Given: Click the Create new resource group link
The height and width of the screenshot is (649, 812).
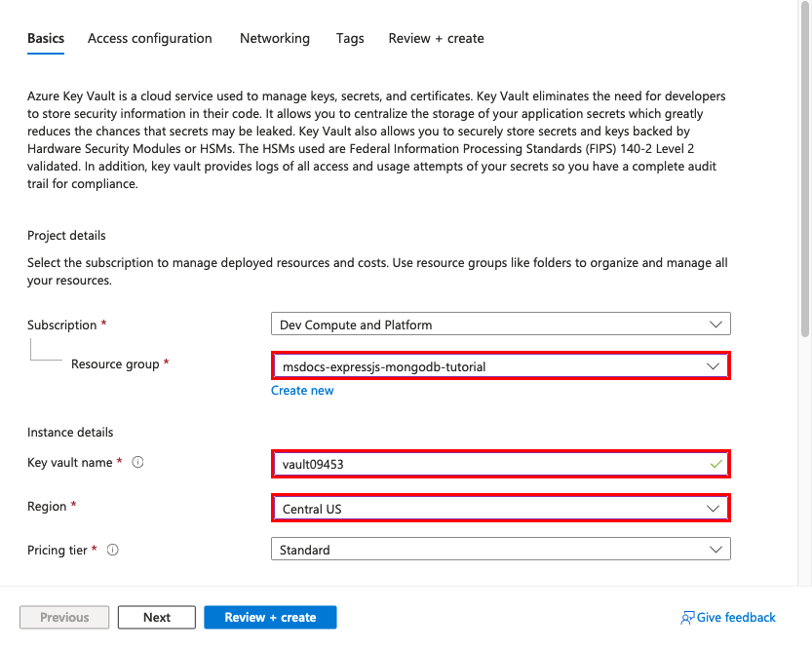Looking at the screenshot, I should click(302, 391).
